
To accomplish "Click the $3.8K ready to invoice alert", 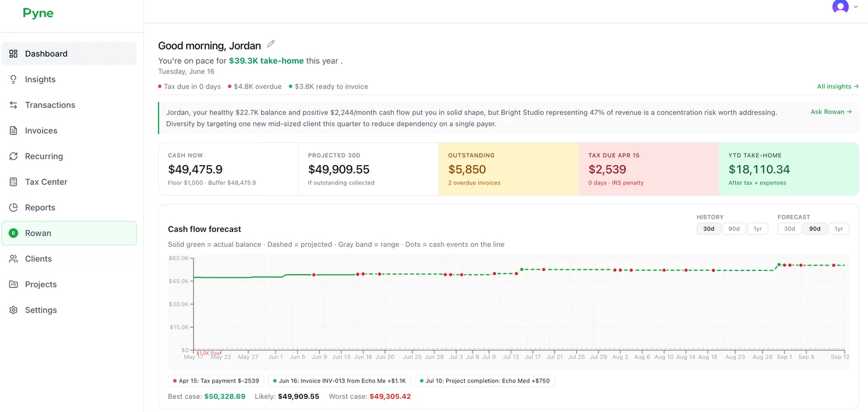I will click(x=329, y=87).
